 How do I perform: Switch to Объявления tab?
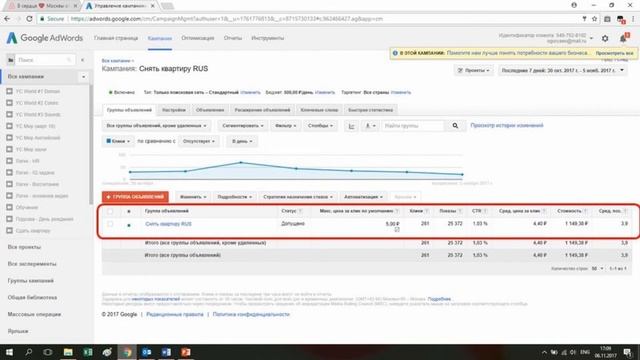(210, 110)
